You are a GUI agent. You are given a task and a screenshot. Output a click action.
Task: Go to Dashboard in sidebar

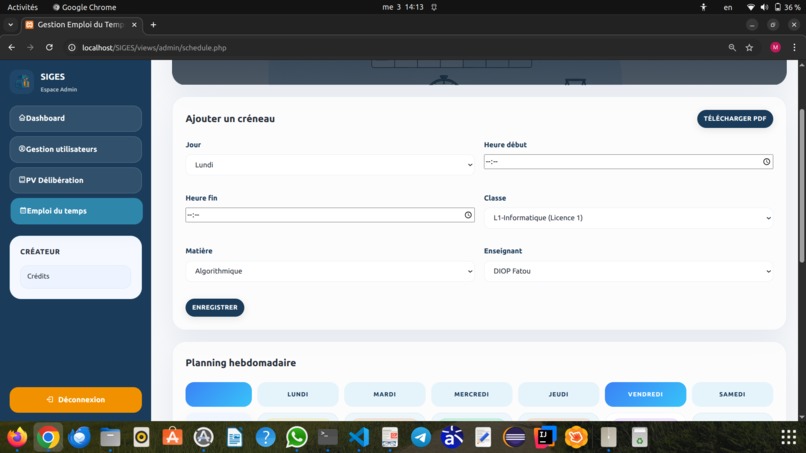(76, 118)
